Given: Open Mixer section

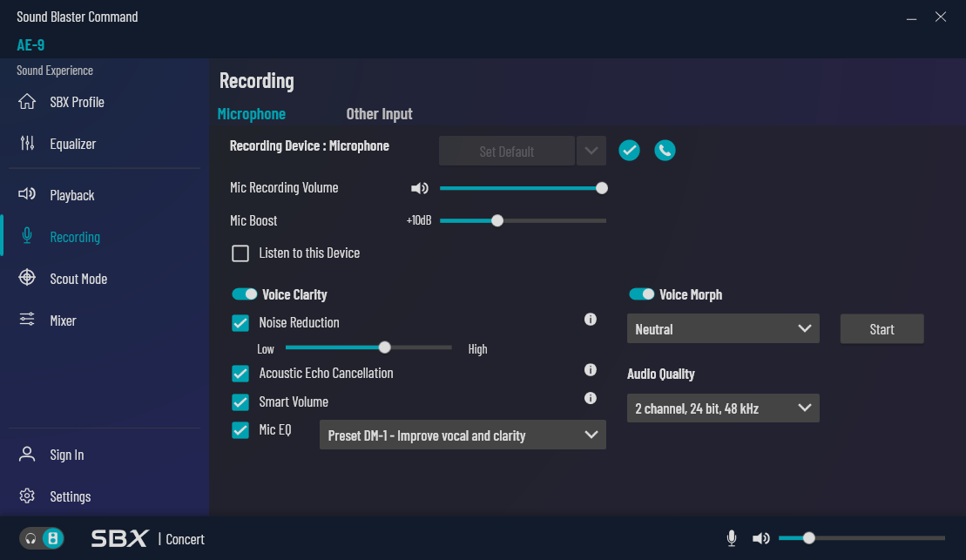Looking at the screenshot, I should pyautogui.click(x=63, y=321).
